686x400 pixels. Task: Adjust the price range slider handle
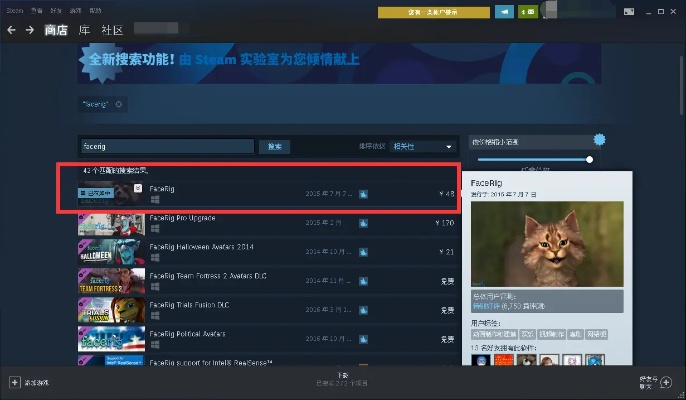pyautogui.click(x=589, y=159)
